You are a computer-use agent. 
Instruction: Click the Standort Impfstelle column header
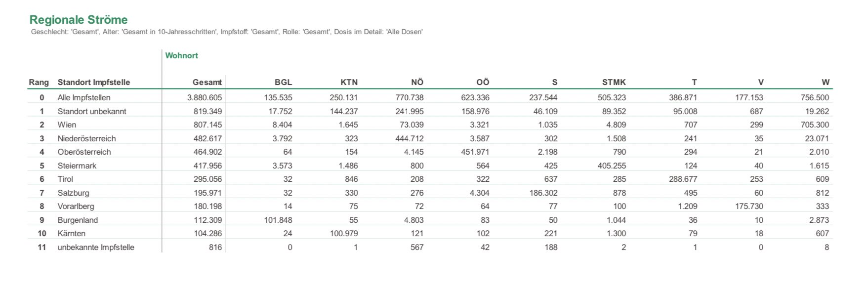point(94,82)
